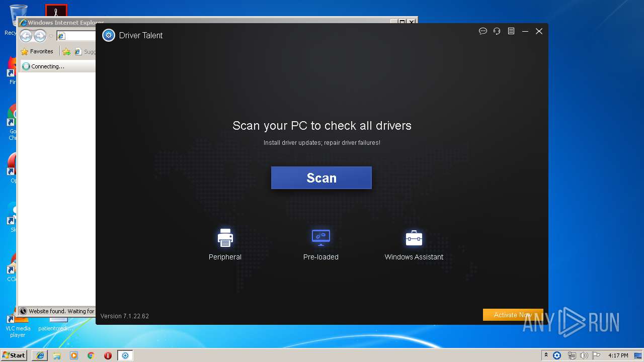The height and width of the screenshot is (362, 644).
Task: Click Driver Talent tray icon
Action: (557, 355)
